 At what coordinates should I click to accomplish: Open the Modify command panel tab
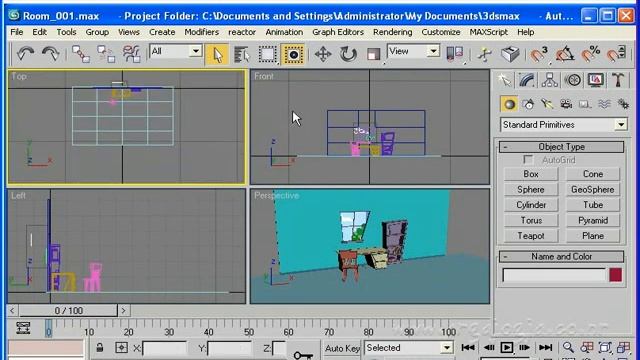tap(527, 80)
